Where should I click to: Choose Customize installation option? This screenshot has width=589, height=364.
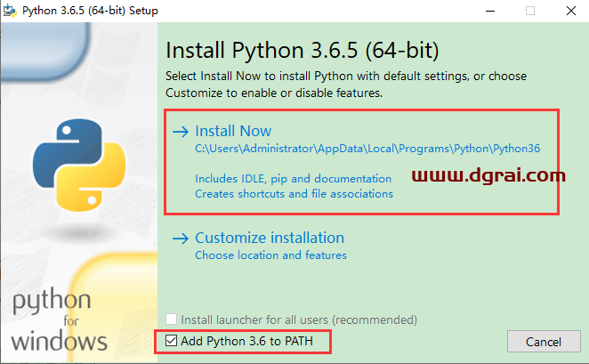(x=270, y=238)
